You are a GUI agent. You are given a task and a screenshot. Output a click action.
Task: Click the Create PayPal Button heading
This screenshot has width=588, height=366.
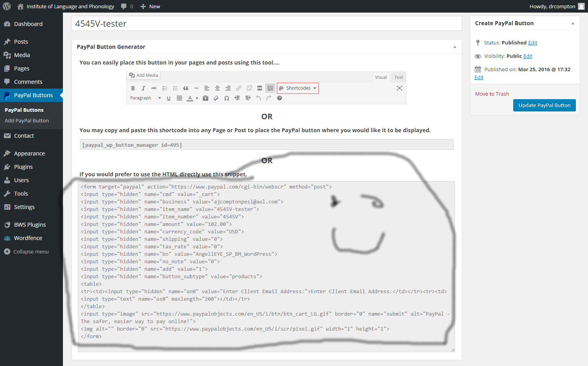[x=504, y=23]
